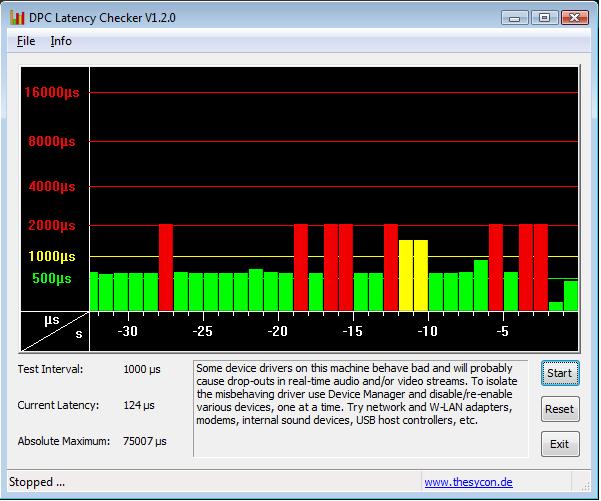Click the -5 time axis label
Screen dimensions: 601x501
coord(503,331)
